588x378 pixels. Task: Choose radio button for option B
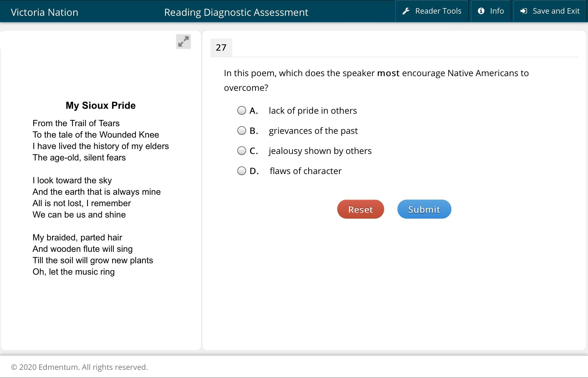(x=241, y=131)
